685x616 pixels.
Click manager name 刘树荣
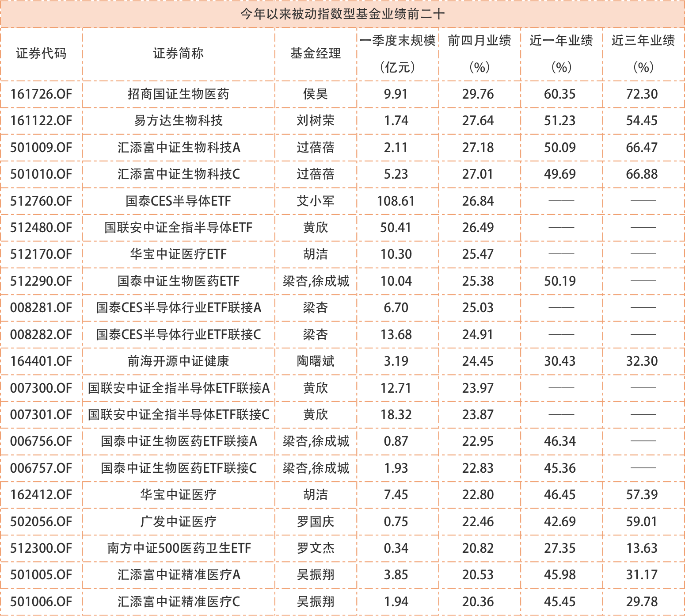pyautogui.click(x=316, y=121)
